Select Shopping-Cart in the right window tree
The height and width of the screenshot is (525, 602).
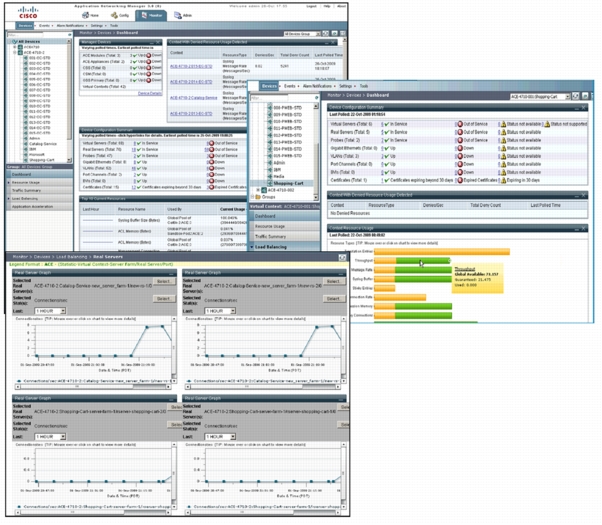click(288, 183)
